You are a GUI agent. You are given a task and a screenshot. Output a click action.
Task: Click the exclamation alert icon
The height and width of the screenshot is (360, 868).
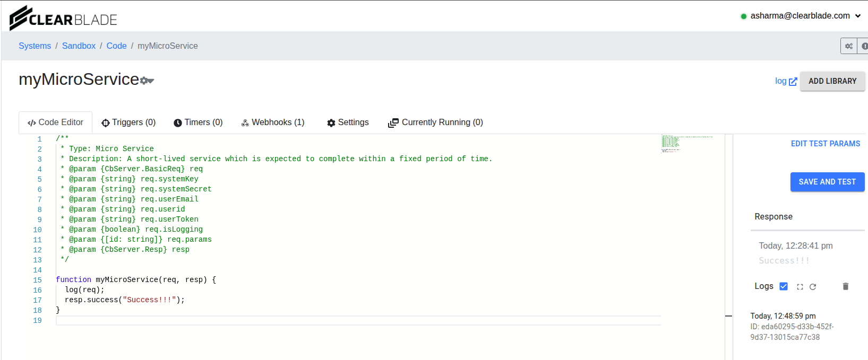(864, 46)
